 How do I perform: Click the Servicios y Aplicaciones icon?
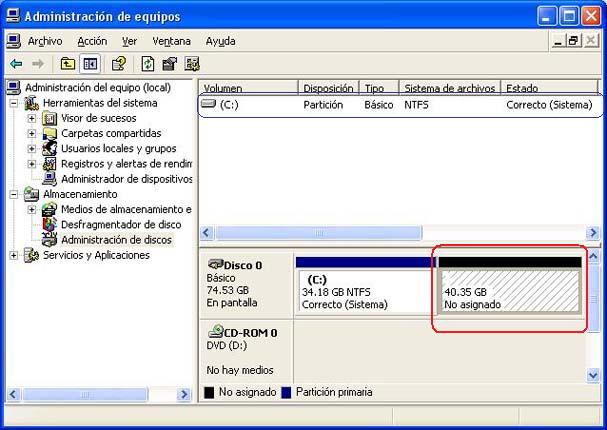[31, 255]
